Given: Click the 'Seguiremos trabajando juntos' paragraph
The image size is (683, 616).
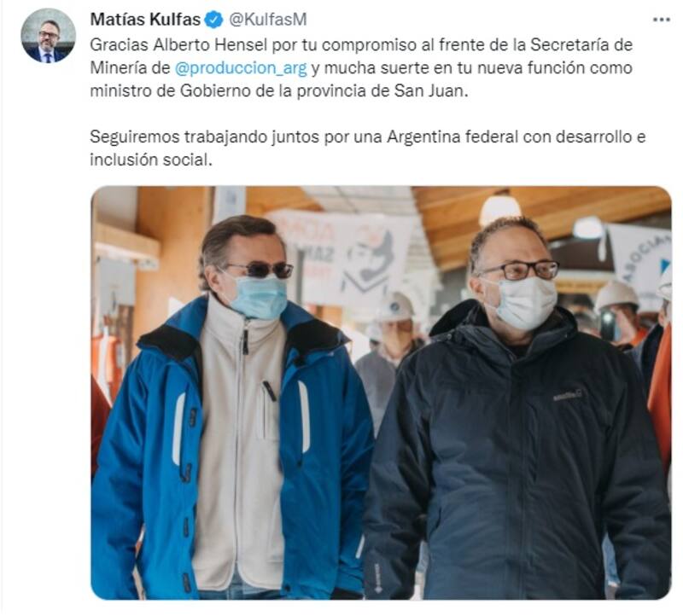Looking at the screenshot, I should [x=367, y=148].
